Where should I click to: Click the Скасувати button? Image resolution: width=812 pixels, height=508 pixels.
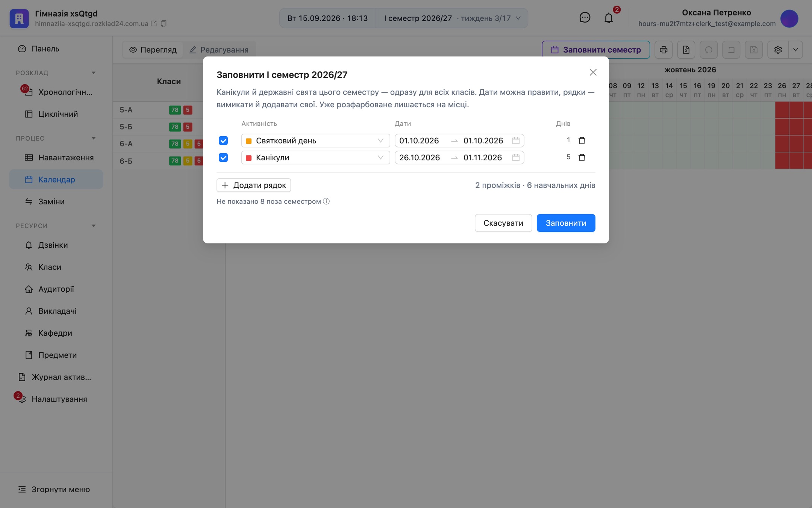coord(503,223)
